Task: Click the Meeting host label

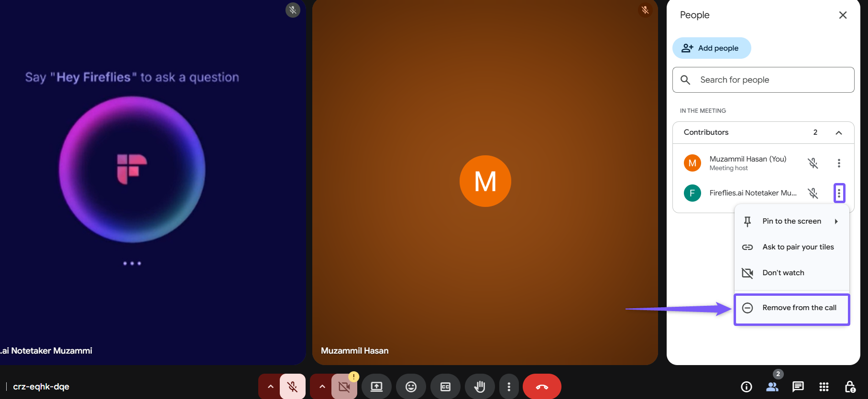Action: pyautogui.click(x=729, y=168)
